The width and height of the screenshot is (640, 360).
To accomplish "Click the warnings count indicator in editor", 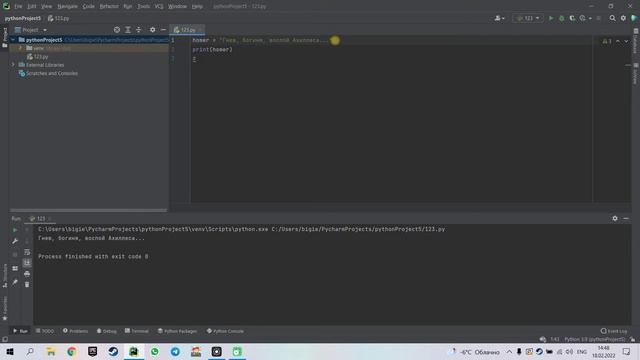I will coord(607,41).
